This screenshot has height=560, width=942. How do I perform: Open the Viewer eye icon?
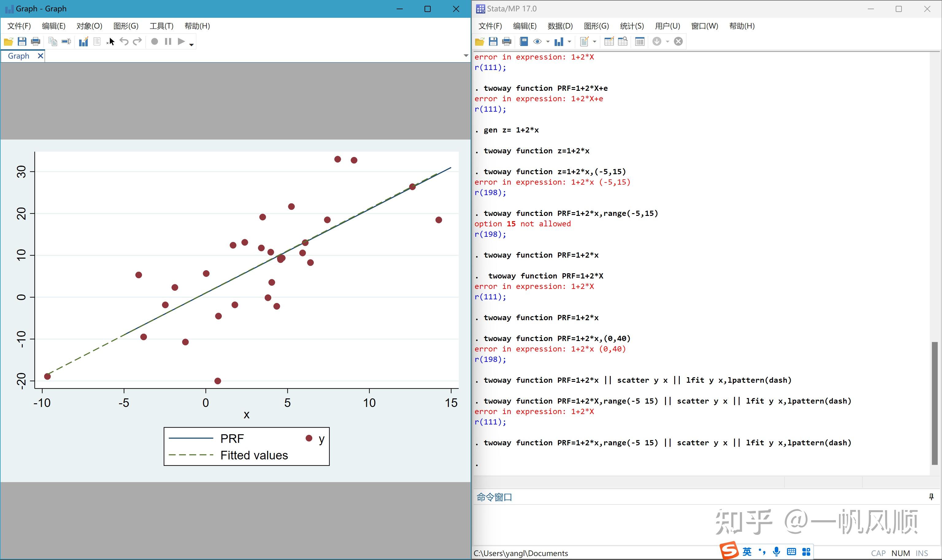click(537, 41)
